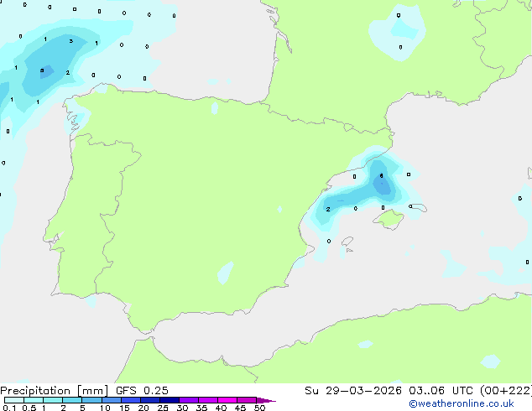
Task: Click the small rain patch in southeastern Spain
Action: coord(226,273)
